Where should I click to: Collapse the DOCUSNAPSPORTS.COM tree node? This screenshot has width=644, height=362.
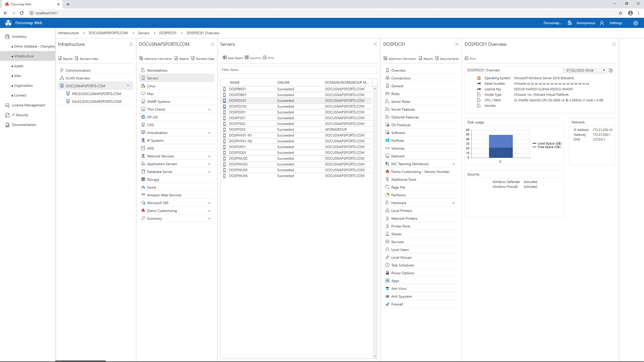click(x=128, y=85)
